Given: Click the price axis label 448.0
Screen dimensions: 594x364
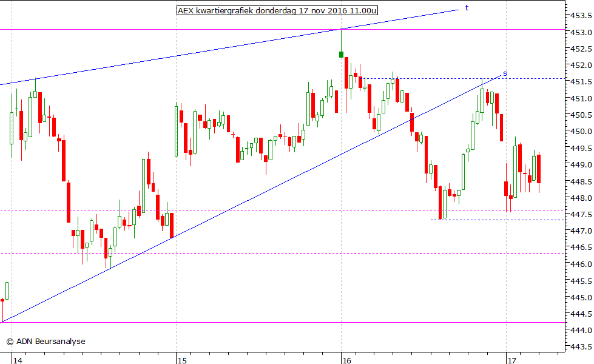Looking at the screenshot, I should tap(581, 198).
